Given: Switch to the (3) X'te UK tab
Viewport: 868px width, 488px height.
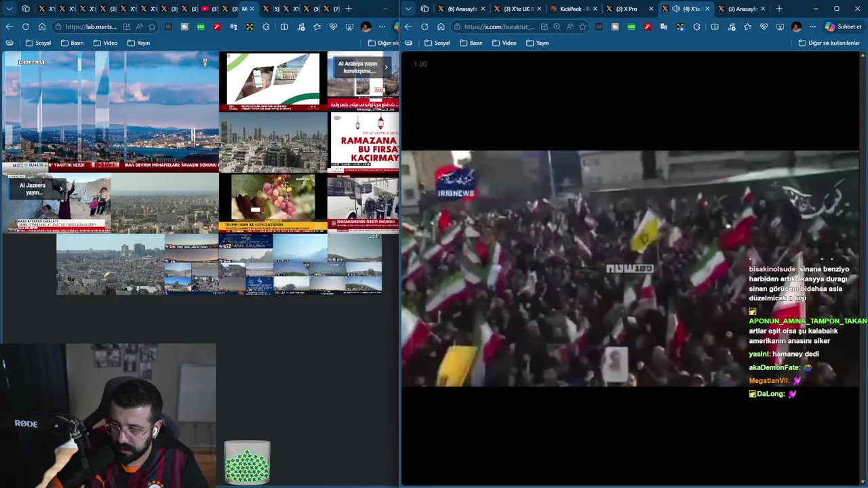Looking at the screenshot, I should (x=518, y=9).
